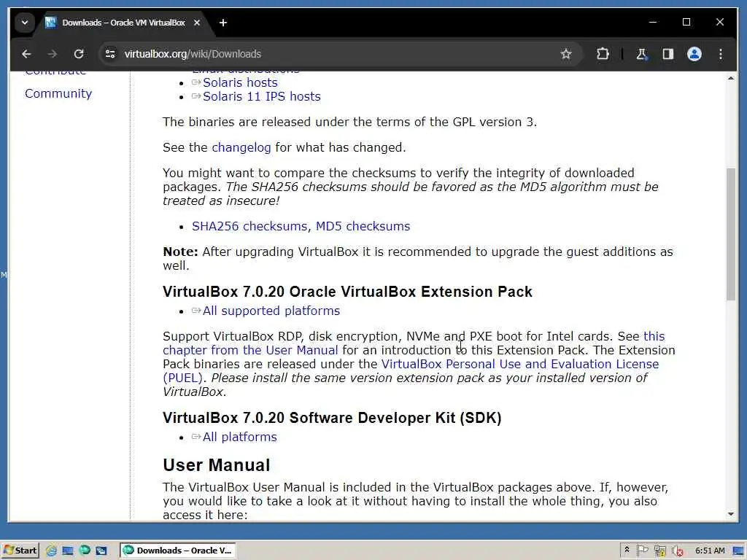Click the page scrollbar up arrow
This screenshot has height=560, width=747.
(x=731, y=78)
